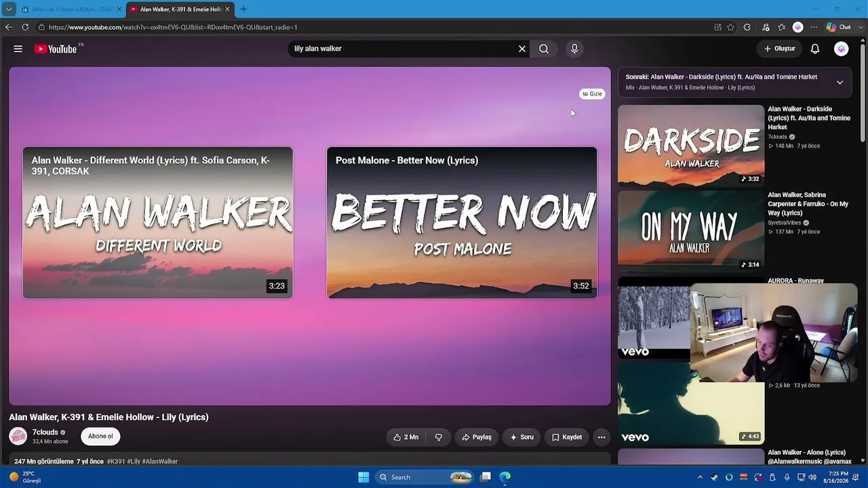Open the On My Way video thumbnail

691,231
